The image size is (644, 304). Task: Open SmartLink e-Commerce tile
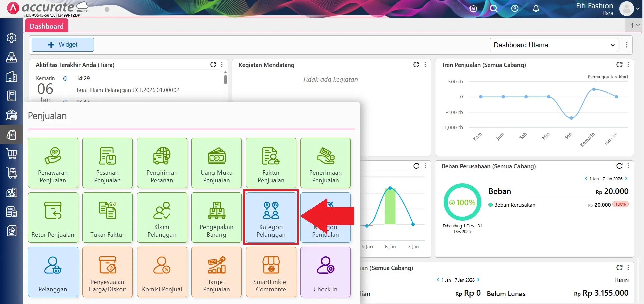pyautogui.click(x=271, y=272)
